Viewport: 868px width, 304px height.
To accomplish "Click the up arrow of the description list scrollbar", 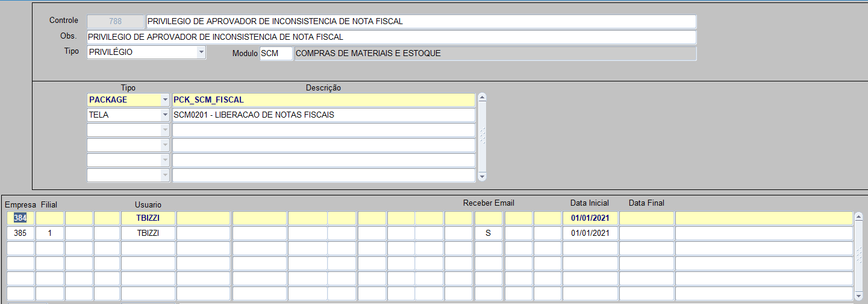I will pyautogui.click(x=482, y=97).
